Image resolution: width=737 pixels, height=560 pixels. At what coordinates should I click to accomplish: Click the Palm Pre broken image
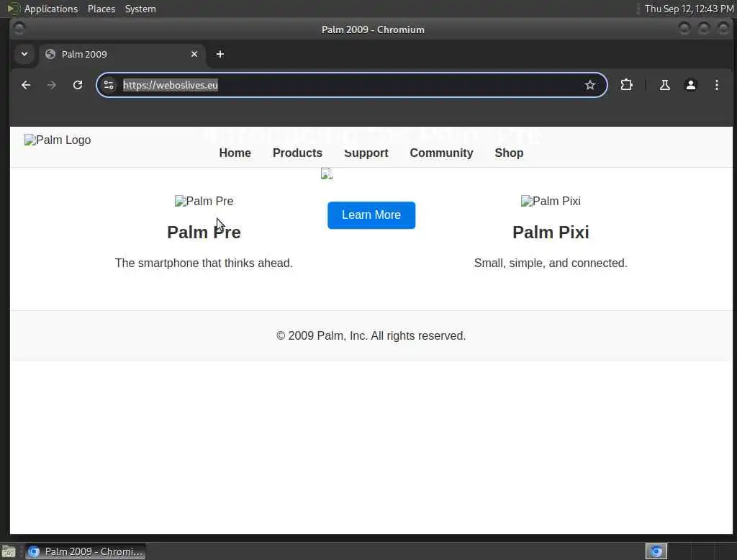[x=204, y=202]
